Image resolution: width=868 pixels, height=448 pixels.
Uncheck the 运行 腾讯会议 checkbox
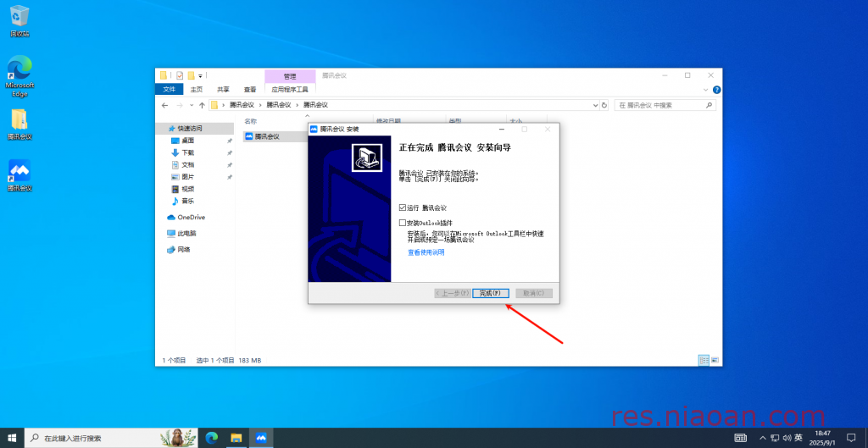(x=403, y=208)
